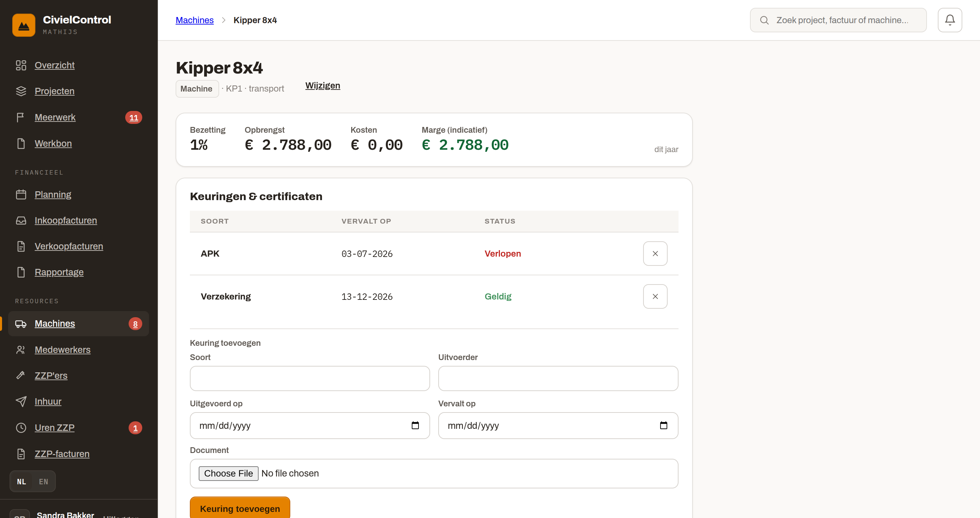
Task: Click the search magnifier icon
Action: coord(764,20)
